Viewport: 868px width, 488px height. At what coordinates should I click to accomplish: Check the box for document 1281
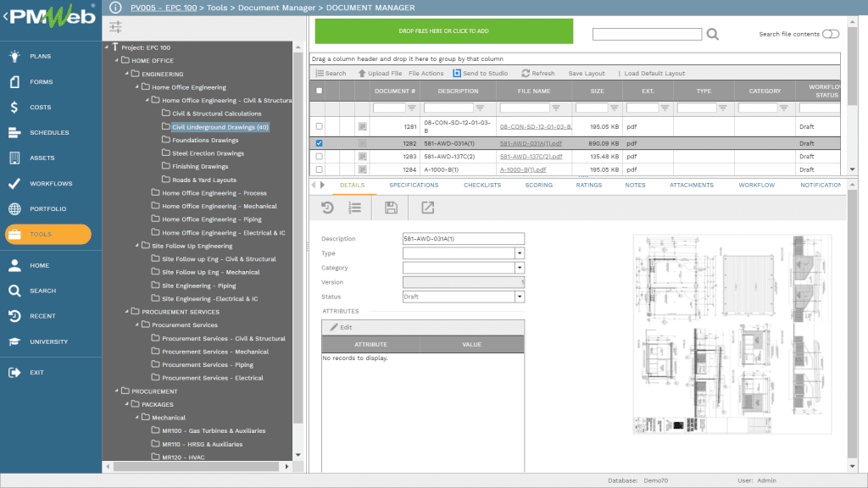(319, 127)
